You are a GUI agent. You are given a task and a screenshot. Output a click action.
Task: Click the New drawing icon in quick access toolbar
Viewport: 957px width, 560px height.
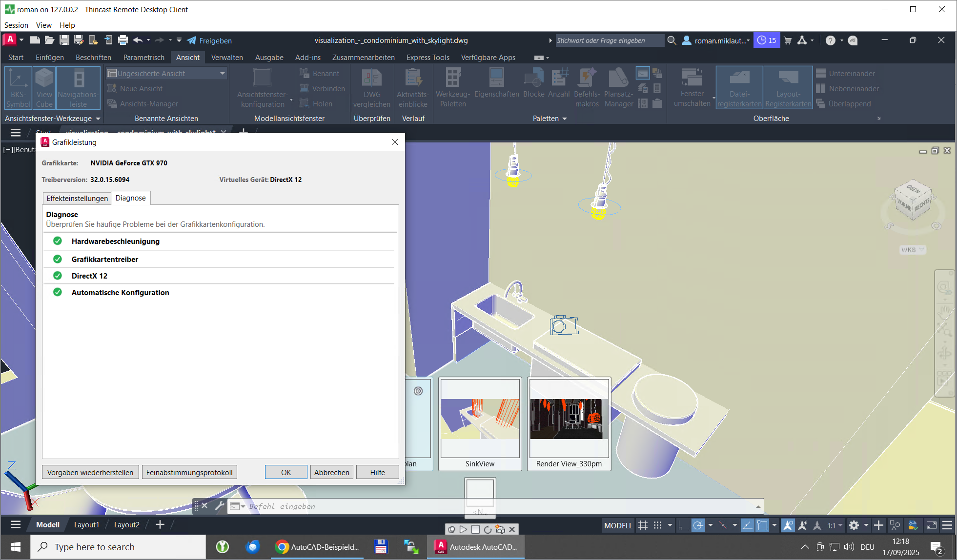click(35, 40)
